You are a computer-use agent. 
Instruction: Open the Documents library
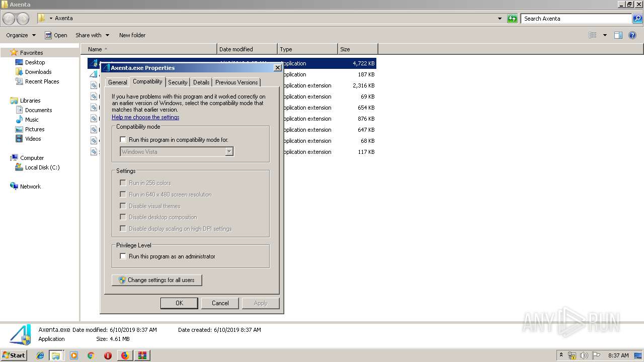[38, 110]
